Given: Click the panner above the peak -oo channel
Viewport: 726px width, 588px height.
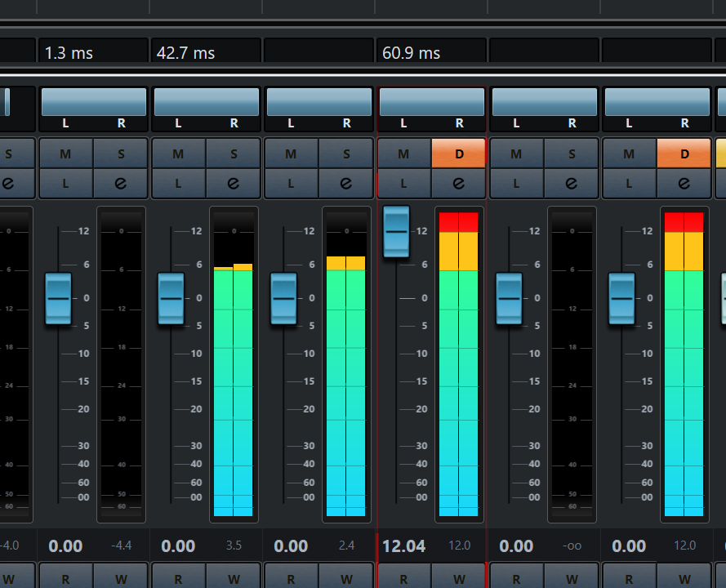Looking at the screenshot, I should [545, 102].
